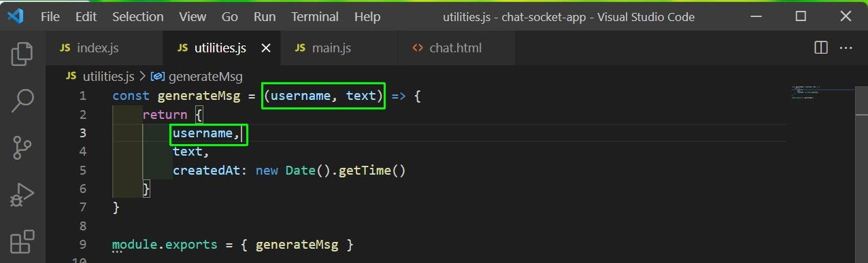Click the HTML icon on chat.html tab
The height and width of the screenshot is (263, 868).
[x=417, y=48]
